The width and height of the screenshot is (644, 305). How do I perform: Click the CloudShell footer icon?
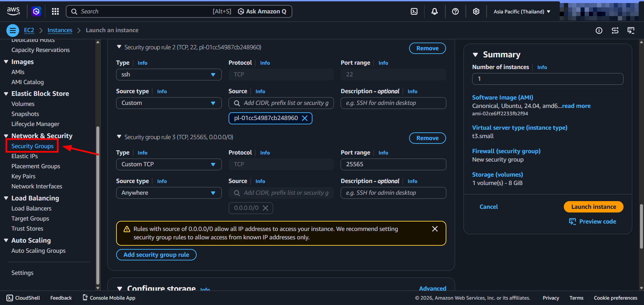tap(10, 298)
